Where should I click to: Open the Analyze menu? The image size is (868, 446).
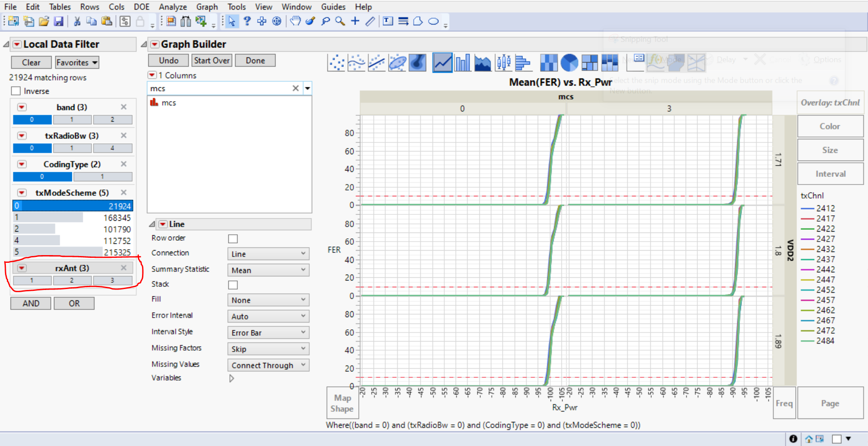pos(173,7)
